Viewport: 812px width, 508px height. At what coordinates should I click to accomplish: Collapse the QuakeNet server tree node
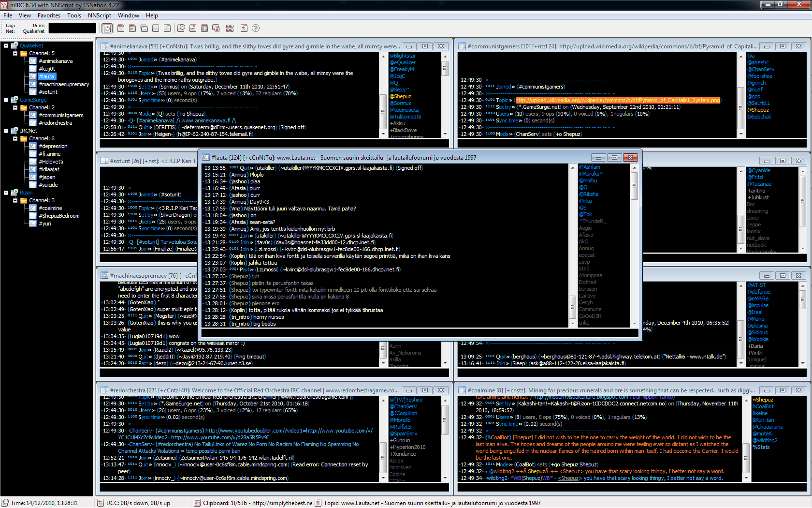coord(6,46)
